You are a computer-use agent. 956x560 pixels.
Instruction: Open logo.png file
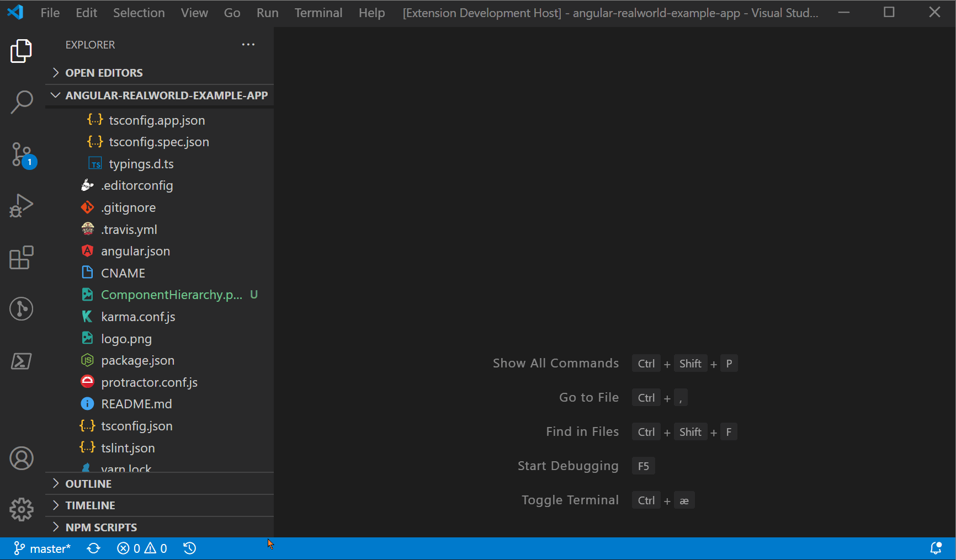160,339
